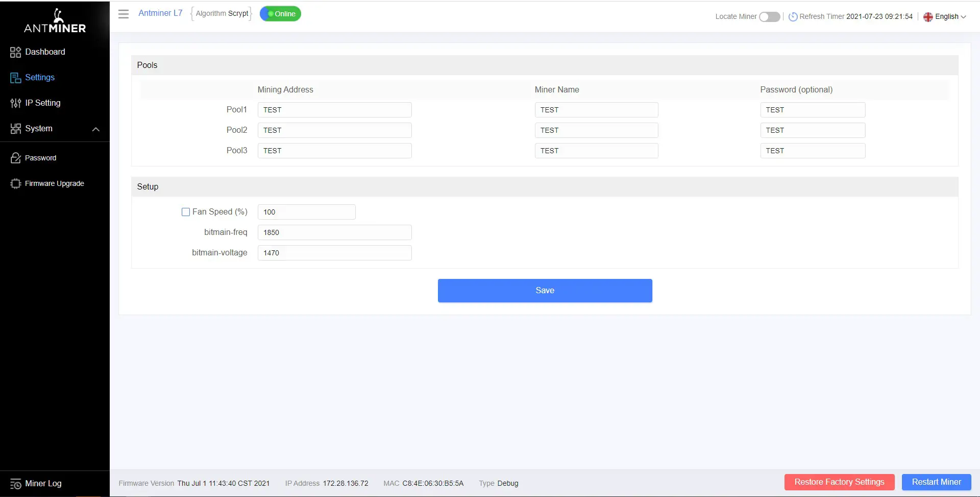This screenshot has width=980, height=497.
Task: Click the Dashboard grid icon
Action: [16, 52]
